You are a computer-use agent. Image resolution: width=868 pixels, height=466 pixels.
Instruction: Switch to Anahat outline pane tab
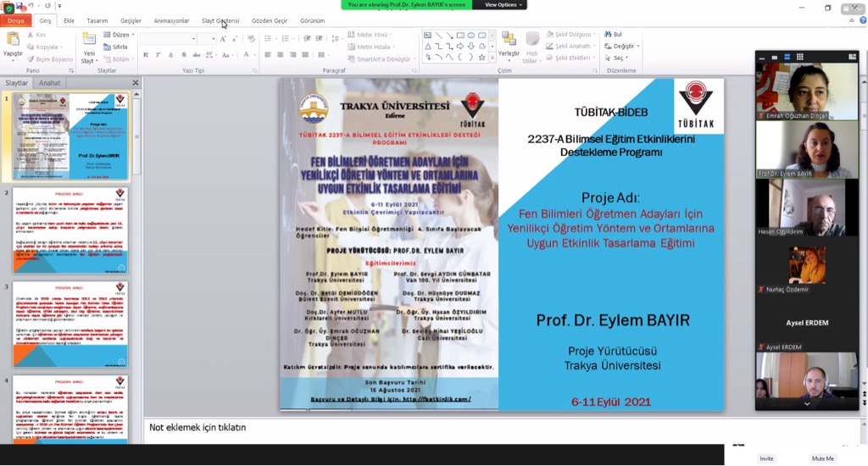50,83
